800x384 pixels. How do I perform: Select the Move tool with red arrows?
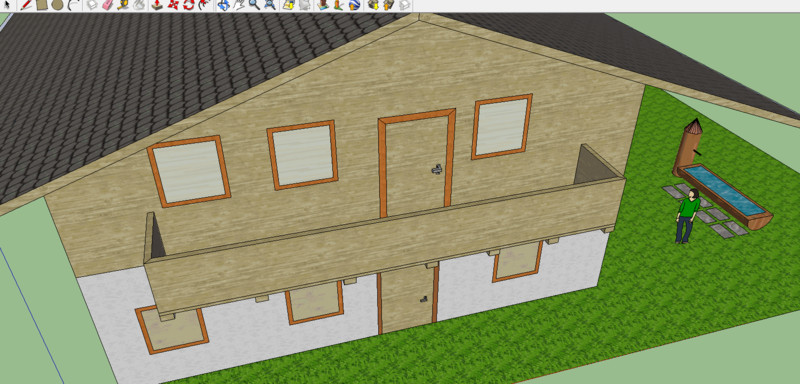click(x=173, y=5)
